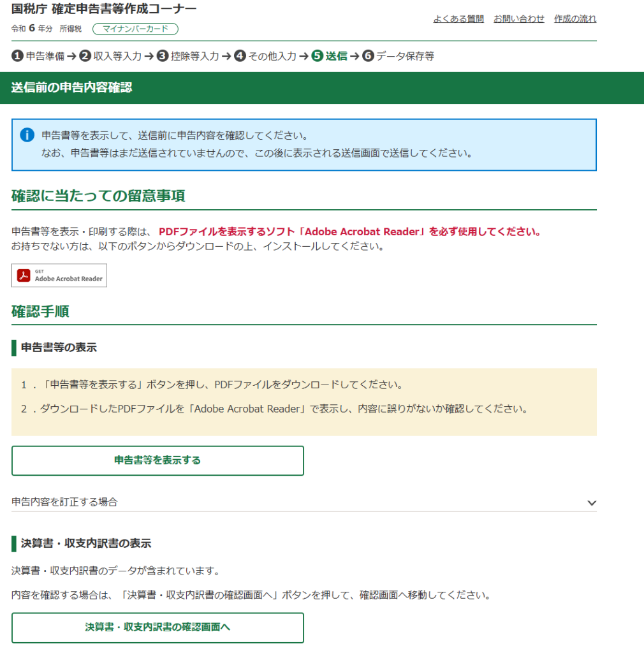644x653 pixels.
Task: Select the 収入等入力 step label
Action: click(117, 56)
